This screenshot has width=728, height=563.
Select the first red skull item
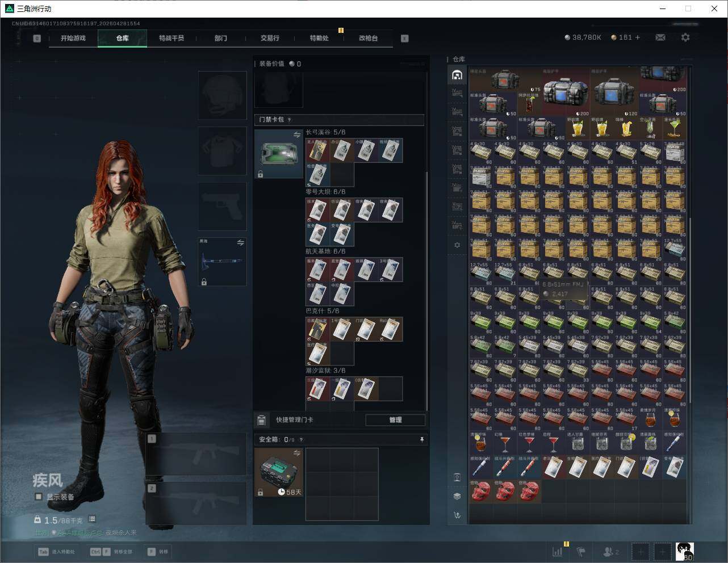(x=481, y=491)
